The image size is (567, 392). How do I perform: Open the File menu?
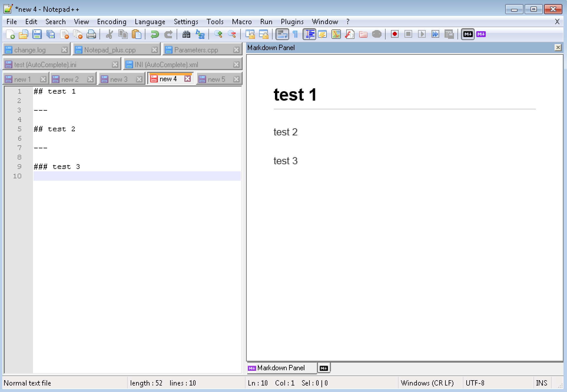tap(12, 22)
